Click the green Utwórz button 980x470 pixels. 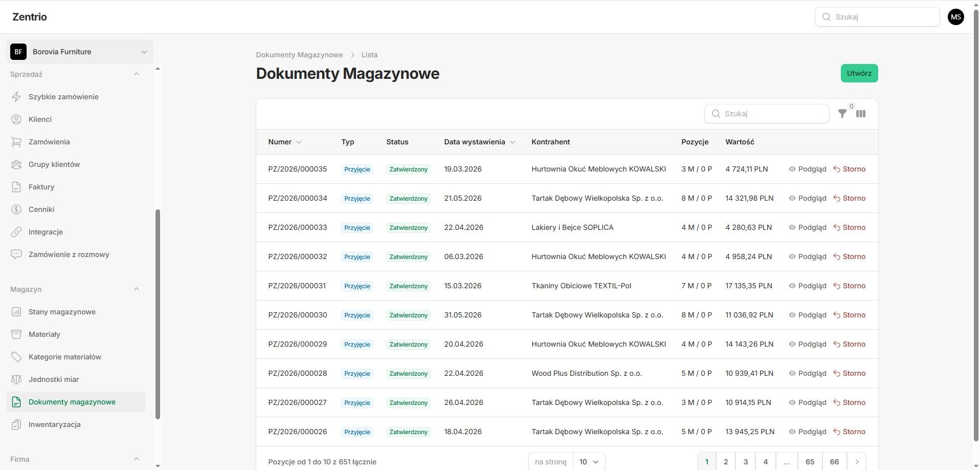pos(859,73)
